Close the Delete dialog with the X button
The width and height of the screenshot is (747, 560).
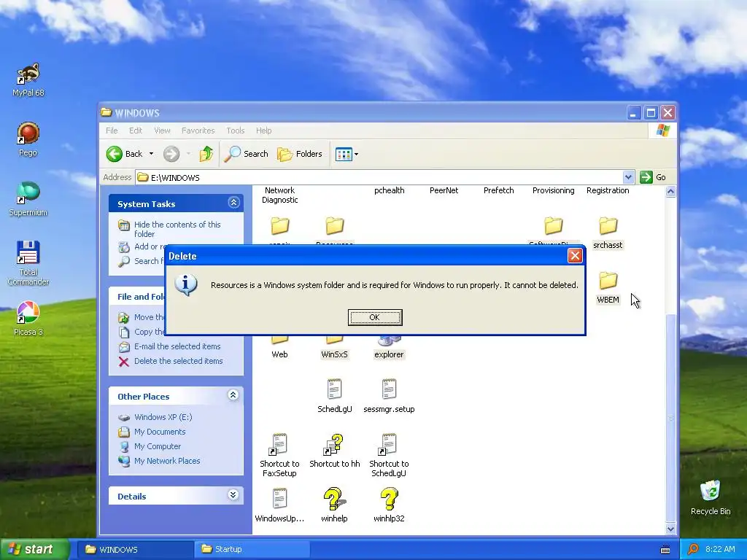(x=575, y=256)
